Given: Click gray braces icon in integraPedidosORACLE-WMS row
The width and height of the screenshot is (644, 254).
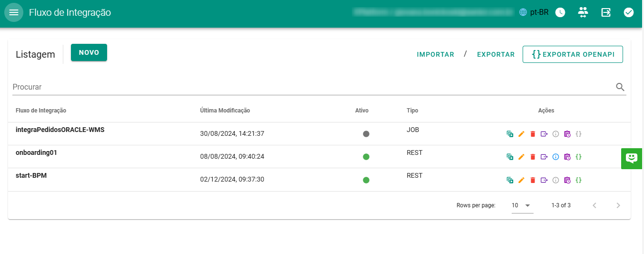Looking at the screenshot, I should coord(579,134).
